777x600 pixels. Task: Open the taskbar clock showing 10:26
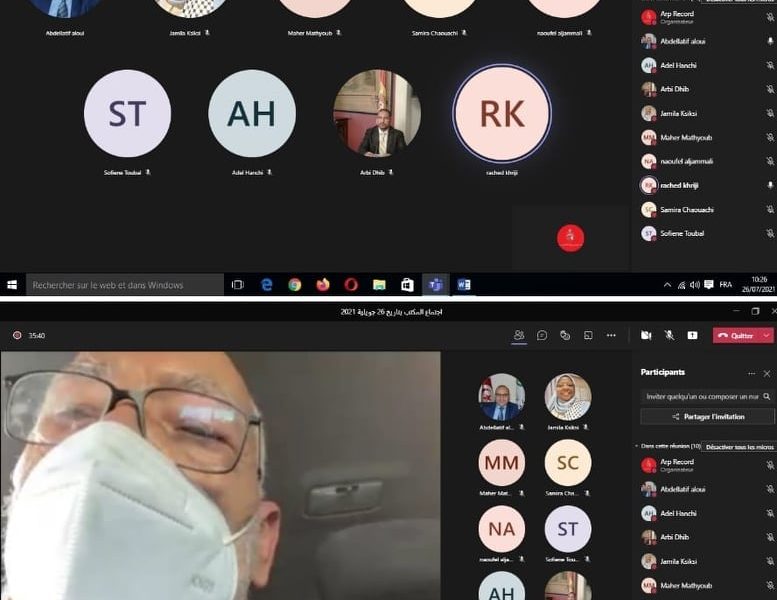tap(758, 284)
